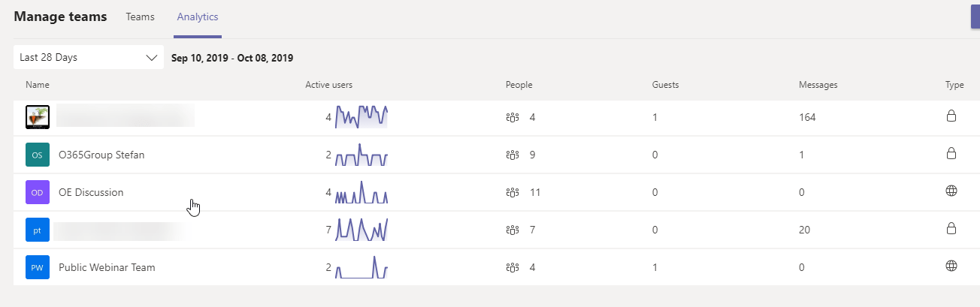This screenshot has width=980, height=307.
Task: Switch to the Teams tab
Action: [x=140, y=17]
